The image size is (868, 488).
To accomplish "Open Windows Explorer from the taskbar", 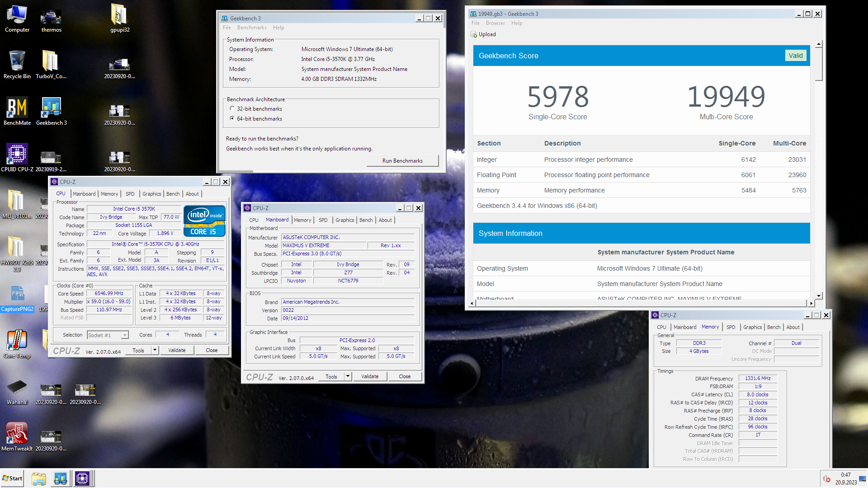I will (x=39, y=479).
